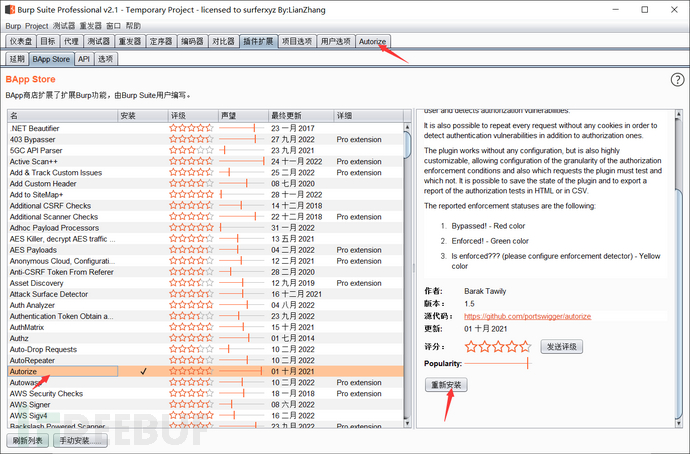Switch to the 定序器 tab
Image resolution: width=690 pixels, height=454 pixels.
[x=161, y=41]
